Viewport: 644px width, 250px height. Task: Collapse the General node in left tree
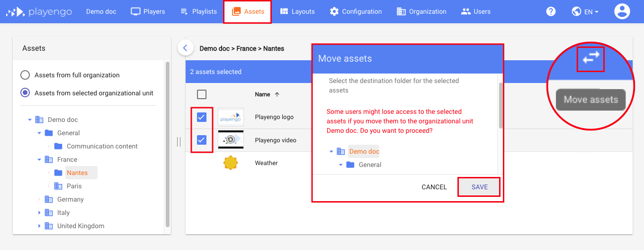[40, 133]
